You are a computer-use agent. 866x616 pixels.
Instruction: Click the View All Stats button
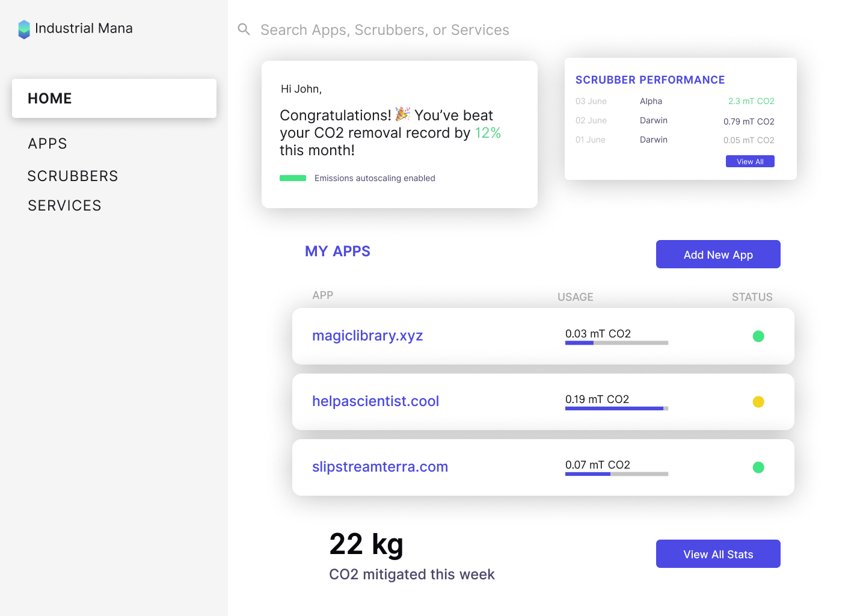tap(718, 554)
